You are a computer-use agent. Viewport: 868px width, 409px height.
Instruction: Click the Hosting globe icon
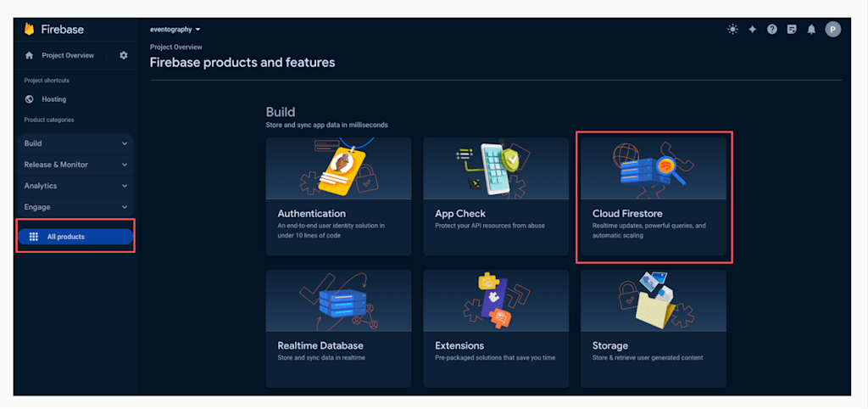(30, 99)
